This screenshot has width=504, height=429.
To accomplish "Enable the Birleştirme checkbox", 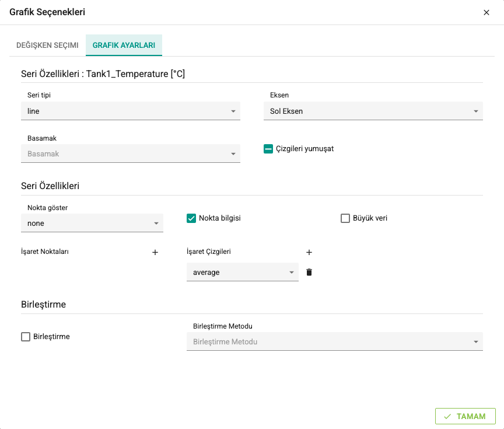I will coord(26,337).
